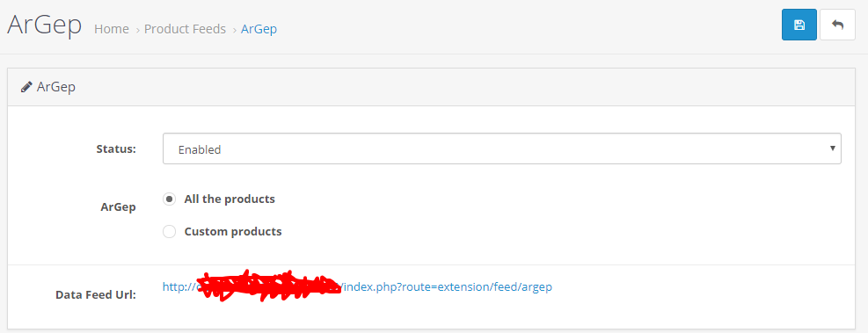Click the Status dropdown arrow
The height and width of the screenshot is (333, 868).
(832, 148)
